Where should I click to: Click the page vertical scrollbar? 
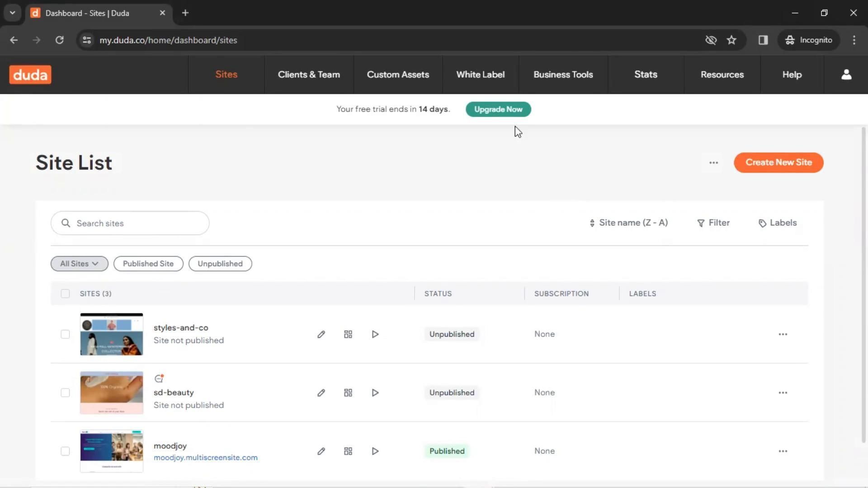(x=863, y=285)
